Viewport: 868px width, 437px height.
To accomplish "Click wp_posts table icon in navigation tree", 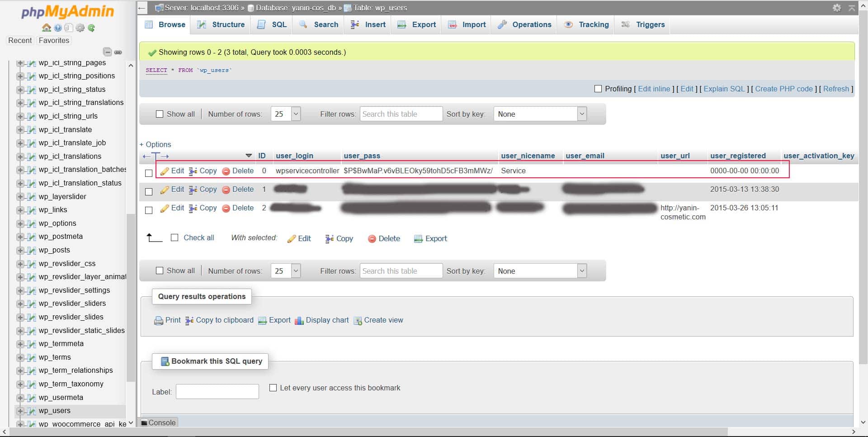I will [x=32, y=250].
